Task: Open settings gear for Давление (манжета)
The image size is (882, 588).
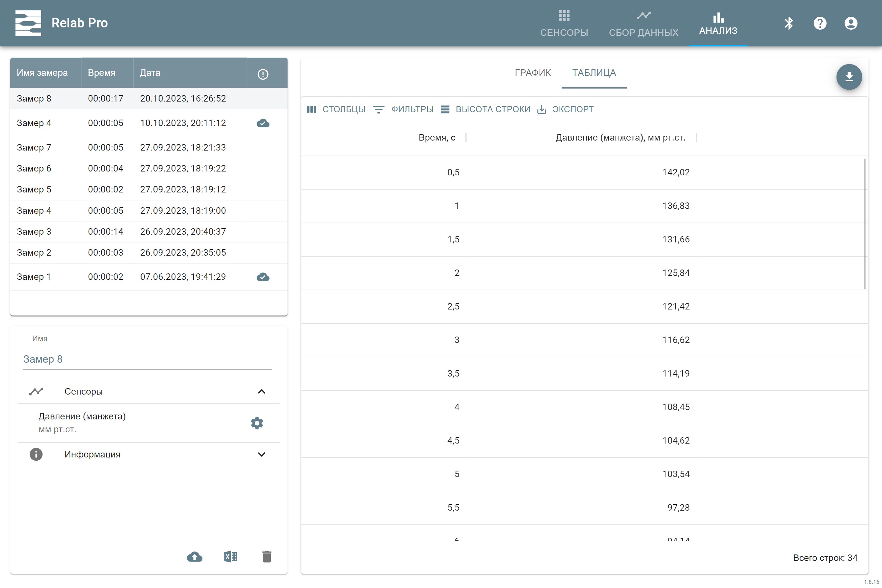Action: click(257, 423)
